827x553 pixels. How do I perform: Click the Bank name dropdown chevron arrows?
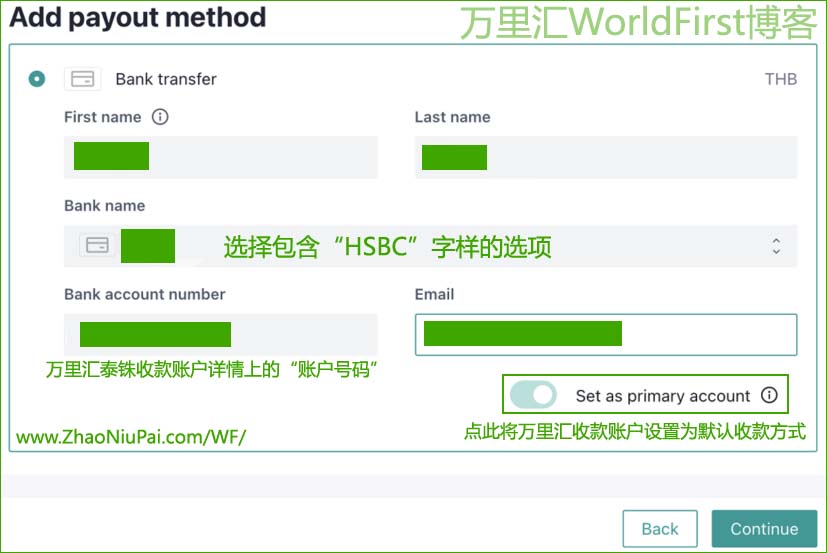[776, 246]
